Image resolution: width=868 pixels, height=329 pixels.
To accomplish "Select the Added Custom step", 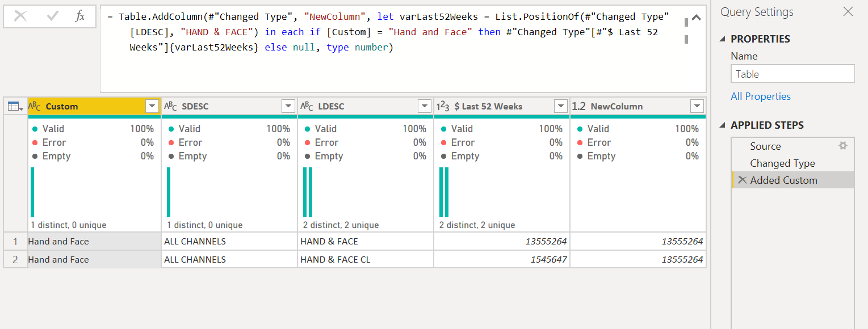I will pyautogui.click(x=792, y=180).
